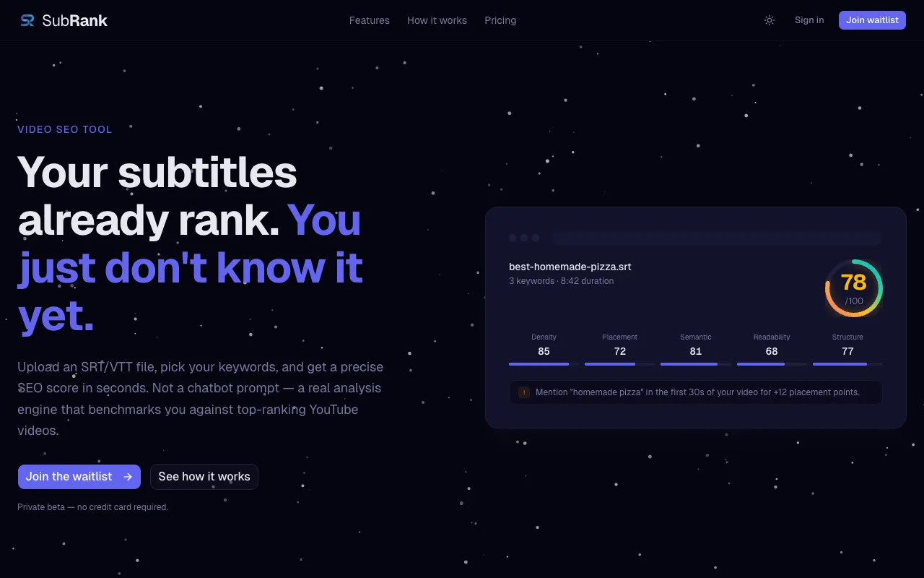Click the best-homemade-pizza.srt file name

[x=570, y=267]
